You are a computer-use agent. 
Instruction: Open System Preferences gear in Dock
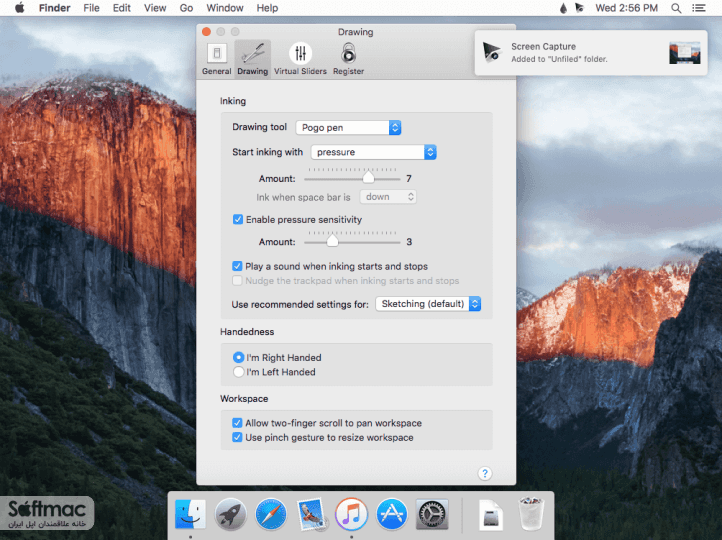point(432,514)
